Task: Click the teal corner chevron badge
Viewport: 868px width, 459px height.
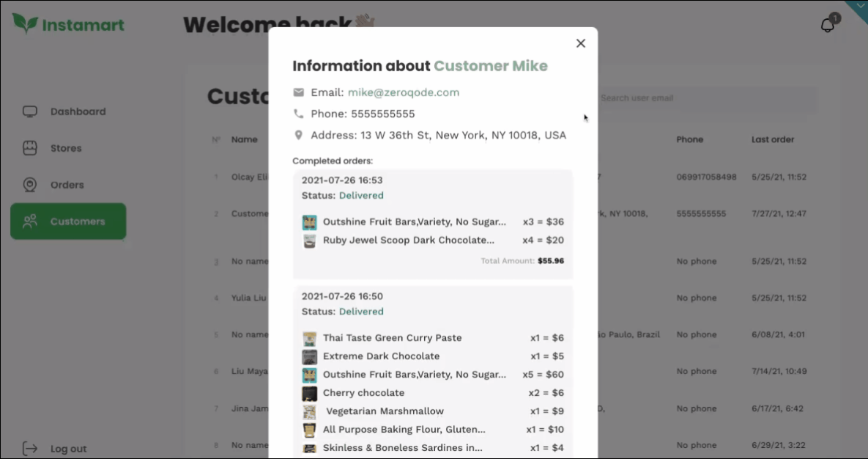Action: pos(860,7)
